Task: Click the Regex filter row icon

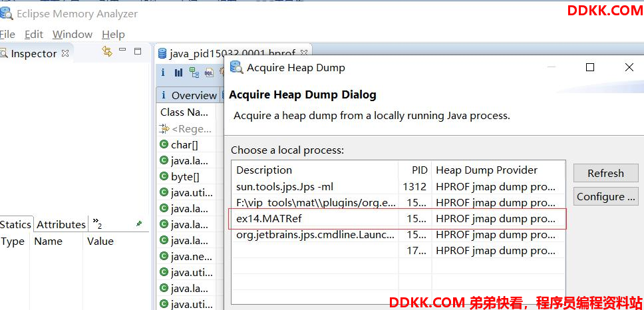Action: click(164, 129)
